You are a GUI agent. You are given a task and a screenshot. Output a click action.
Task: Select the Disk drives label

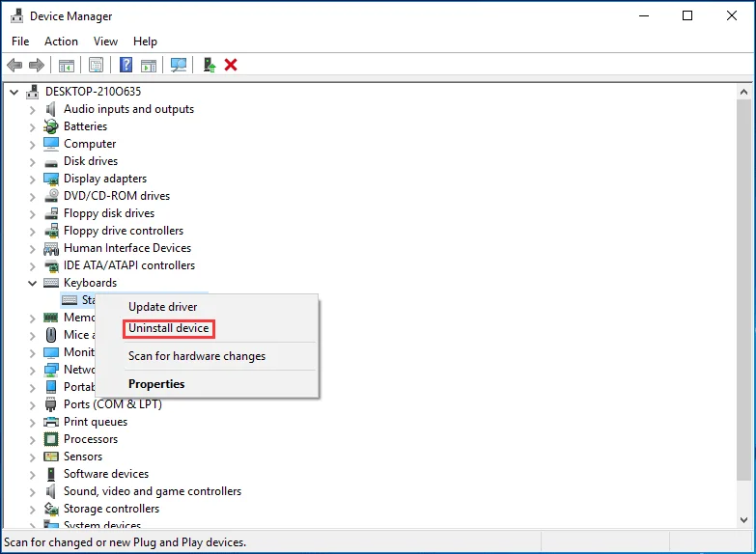tap(91, 161)
